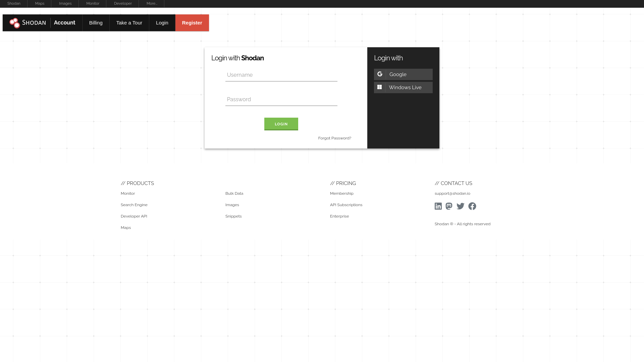Click the support@shodan.io email link
Image resolution: width=644 pixels, height=362 pixels.
452,193
